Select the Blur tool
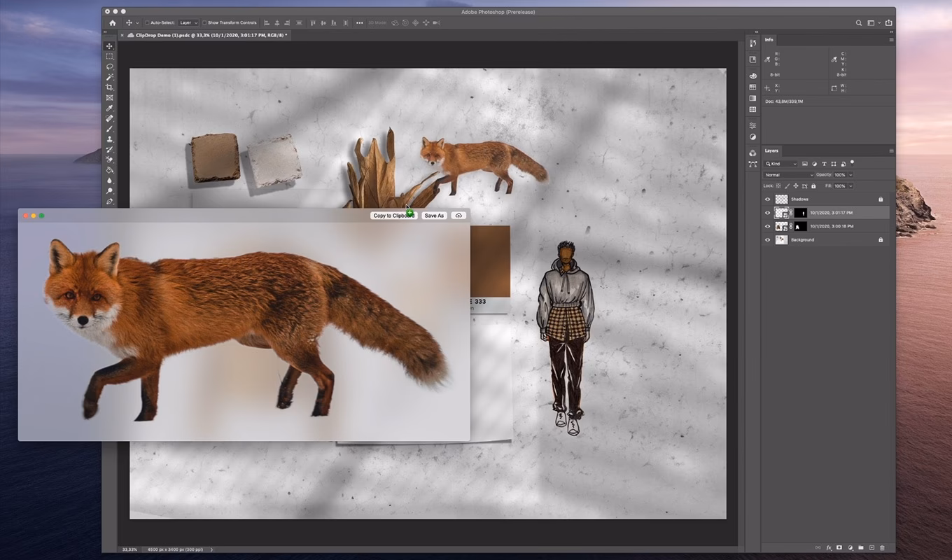952x560 pixels. point(110,181)
